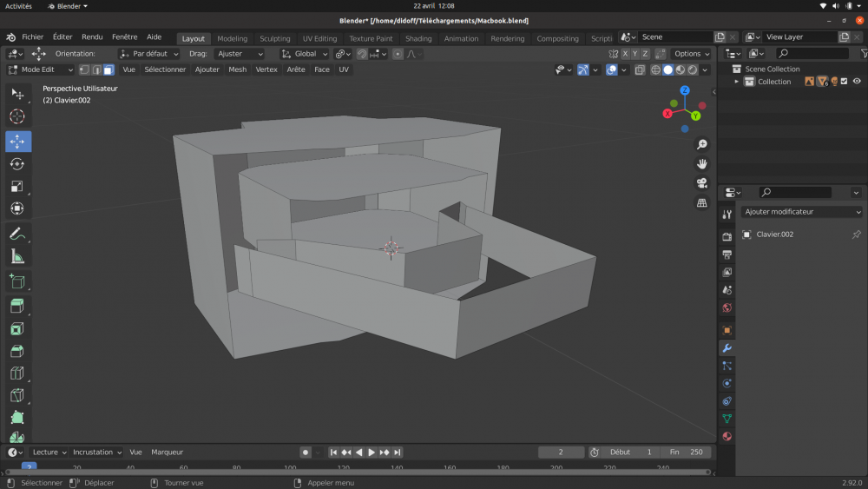Select the Loop Cut tool

pos(17,373)
